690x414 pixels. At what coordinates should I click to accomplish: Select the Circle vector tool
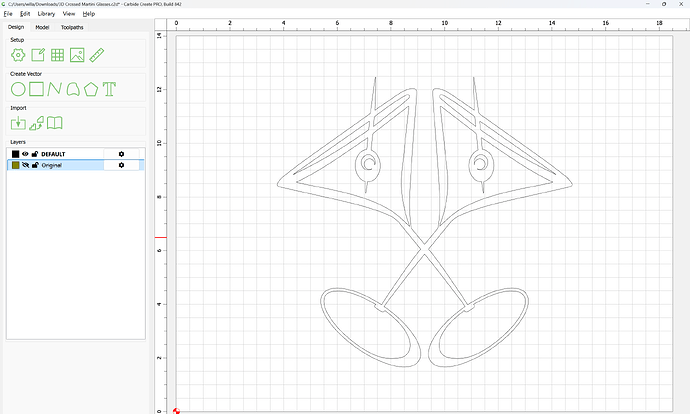coord(18,89)
